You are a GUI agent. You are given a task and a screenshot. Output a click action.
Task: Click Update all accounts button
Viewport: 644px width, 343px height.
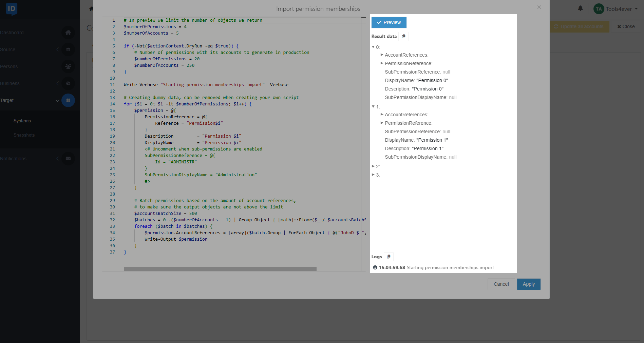point(579,26)
